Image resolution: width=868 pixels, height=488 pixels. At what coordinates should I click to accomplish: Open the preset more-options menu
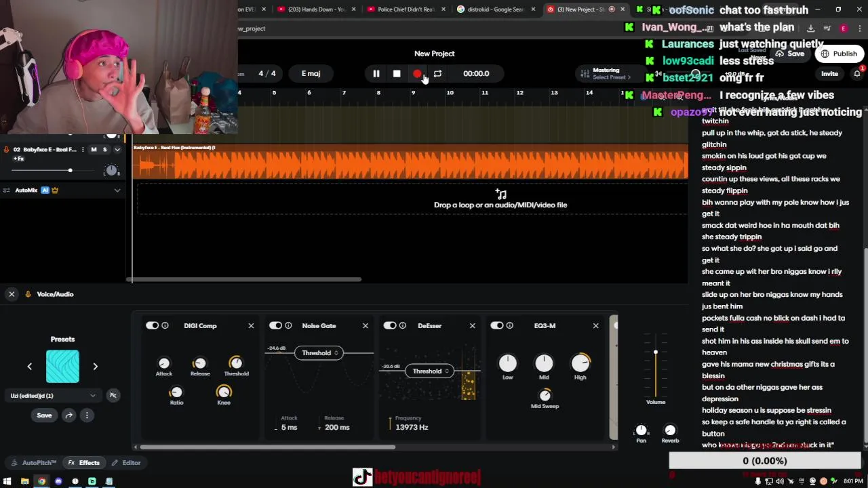click(87, 415)
